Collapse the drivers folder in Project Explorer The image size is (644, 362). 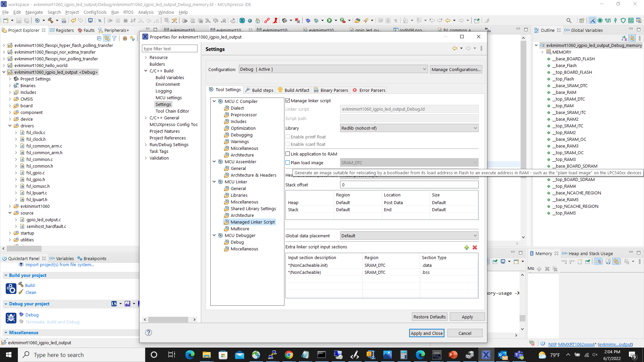pos(10,126)
